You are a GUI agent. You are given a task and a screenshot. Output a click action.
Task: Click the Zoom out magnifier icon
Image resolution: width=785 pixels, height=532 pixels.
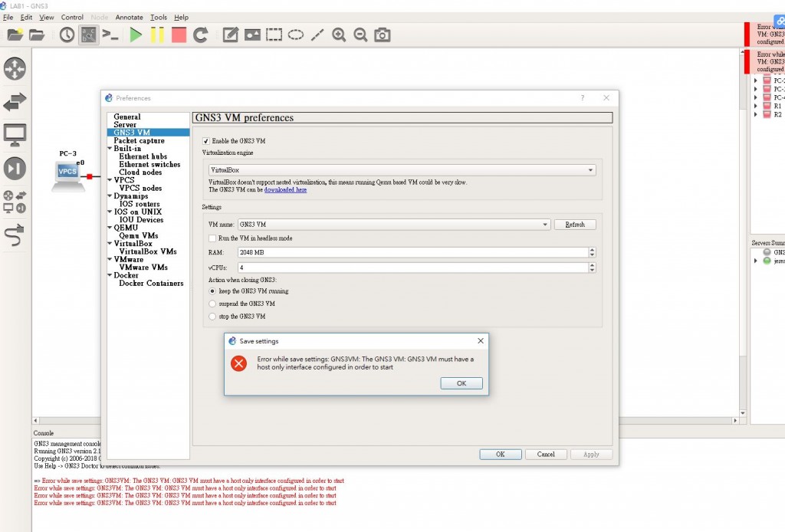360,35
